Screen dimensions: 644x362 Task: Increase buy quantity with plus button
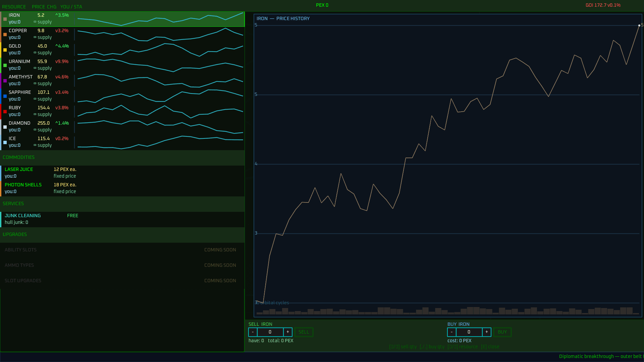tap(487, 332)
